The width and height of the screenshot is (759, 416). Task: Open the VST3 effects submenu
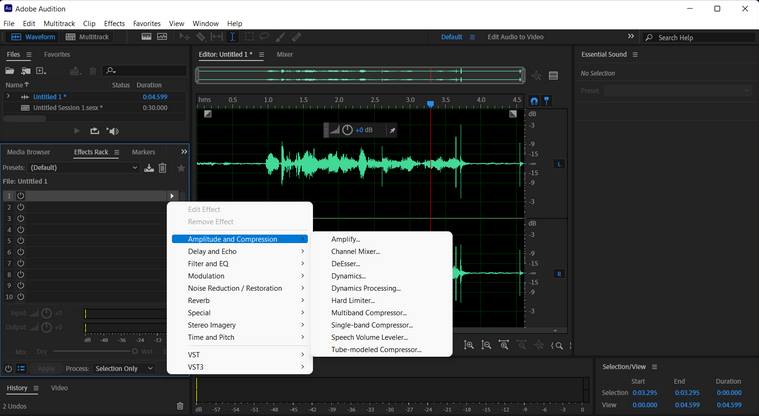pyautogui.click(x=240, y=367)
